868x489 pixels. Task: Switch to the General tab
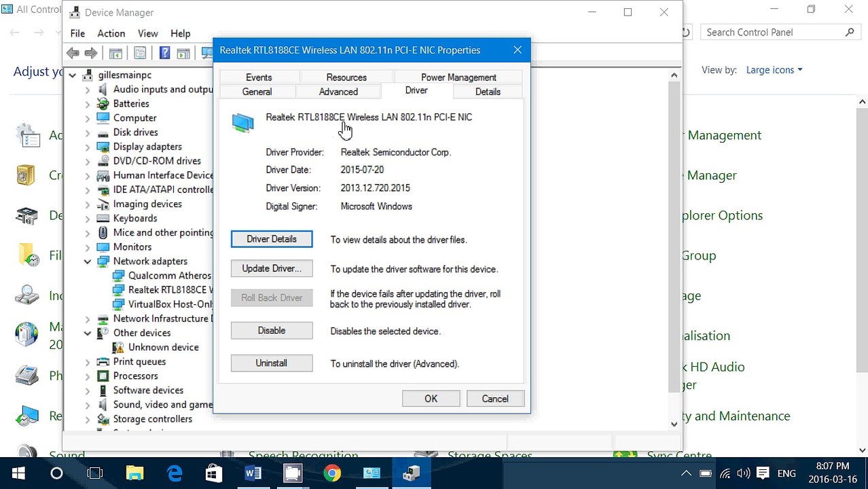click(257, 92)
